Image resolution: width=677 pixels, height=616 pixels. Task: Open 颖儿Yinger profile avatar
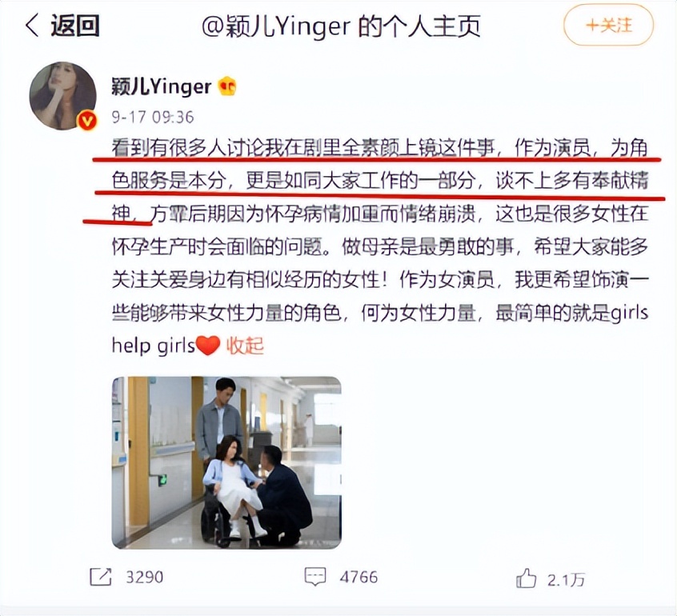(62, 95)
